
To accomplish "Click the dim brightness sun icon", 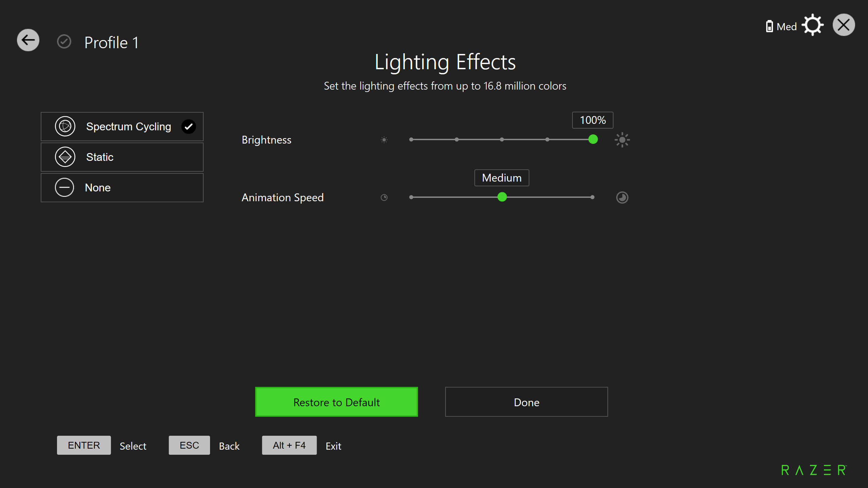I will click(384, 140).
